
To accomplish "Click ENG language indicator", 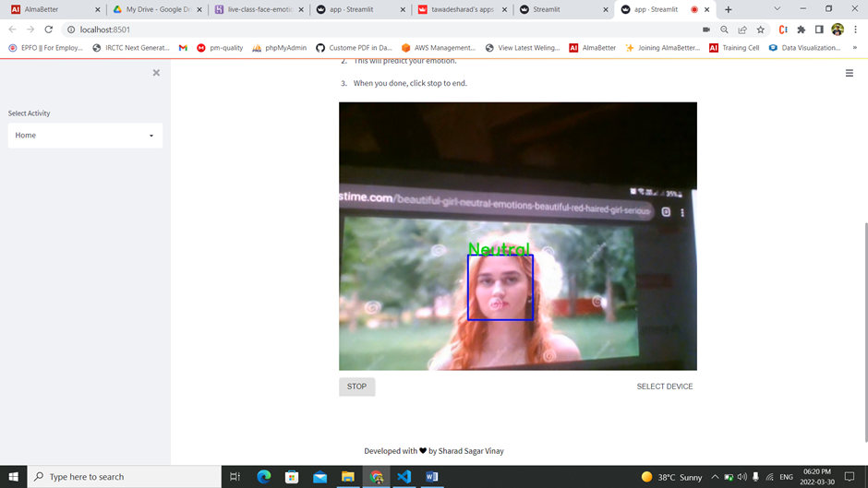I will click(786, 477).
